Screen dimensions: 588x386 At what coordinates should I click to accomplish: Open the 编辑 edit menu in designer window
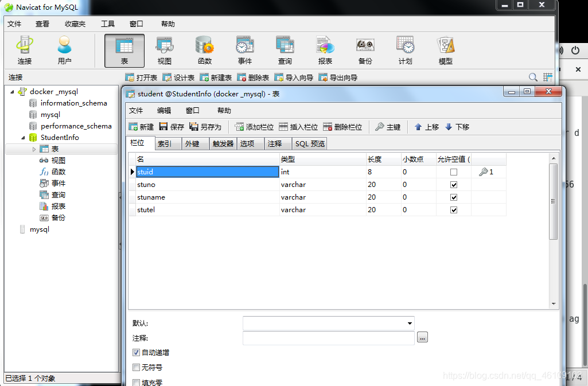click(164, 111)
